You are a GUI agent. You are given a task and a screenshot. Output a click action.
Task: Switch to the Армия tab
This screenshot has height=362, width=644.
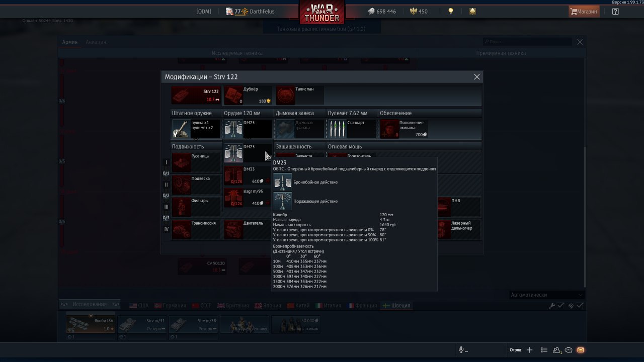tap(69, 42)
